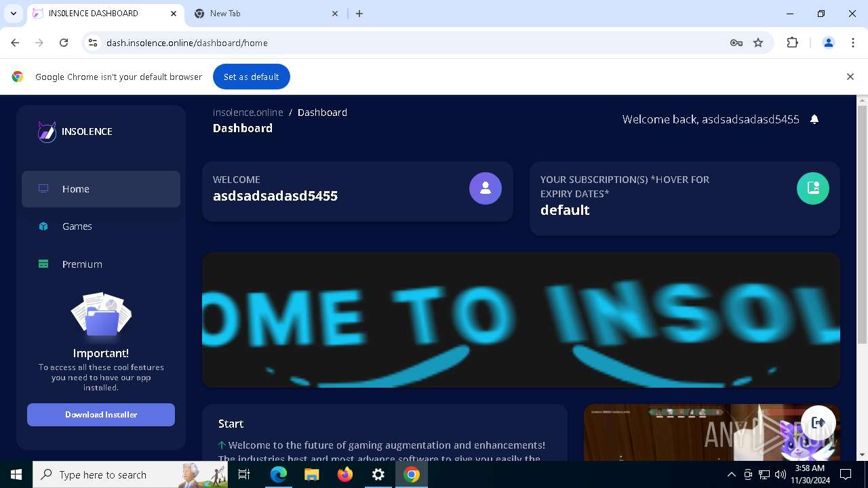This screenshot has height=488, width=868.
Task: Dismiss the default browser infobar
Action: coord(850,77)
